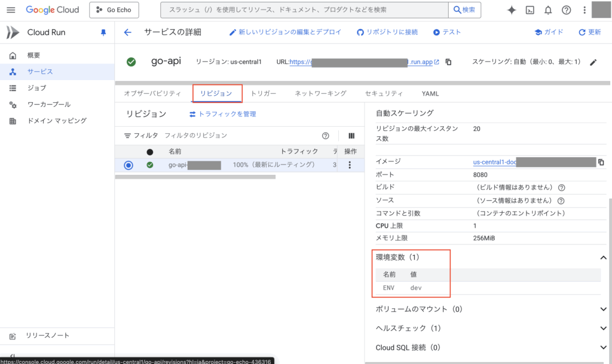The height and width of the screenshot is (364, 612).
Task: Open the go-api revision actions menu
Action: tap(350, 165)
